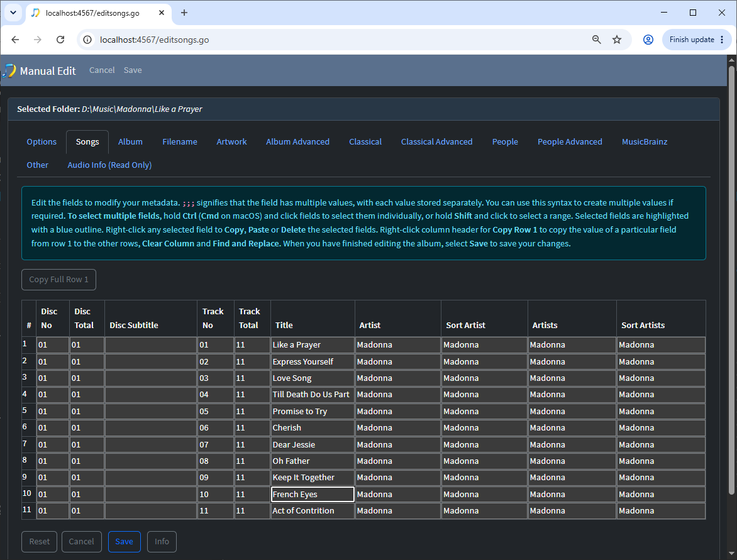Select the 'Till Death Do Us Part' field
Screen dimensions: 737x560
[313, 395]
